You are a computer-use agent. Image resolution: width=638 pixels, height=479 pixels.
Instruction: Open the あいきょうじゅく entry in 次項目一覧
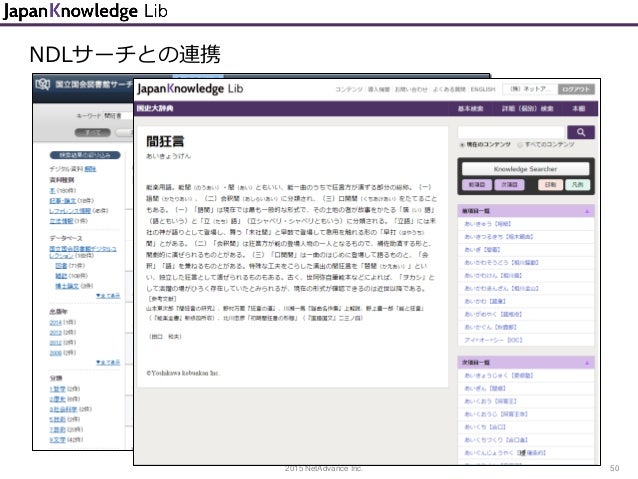pos(499,376)
